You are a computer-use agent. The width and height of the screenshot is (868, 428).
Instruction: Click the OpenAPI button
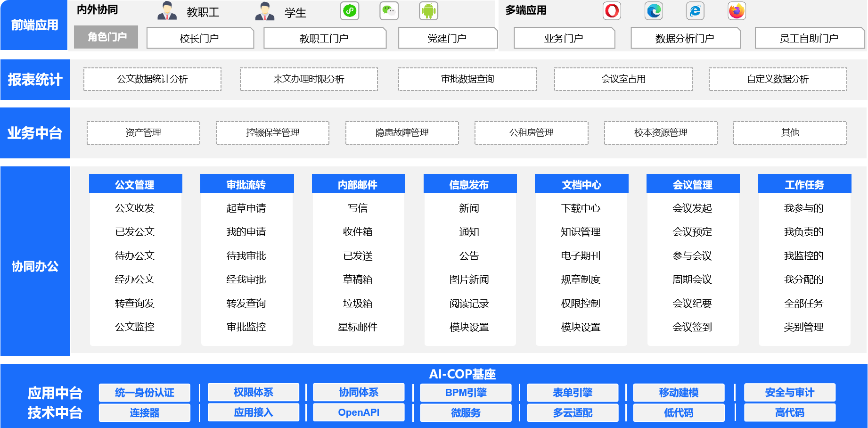(359, 412)
